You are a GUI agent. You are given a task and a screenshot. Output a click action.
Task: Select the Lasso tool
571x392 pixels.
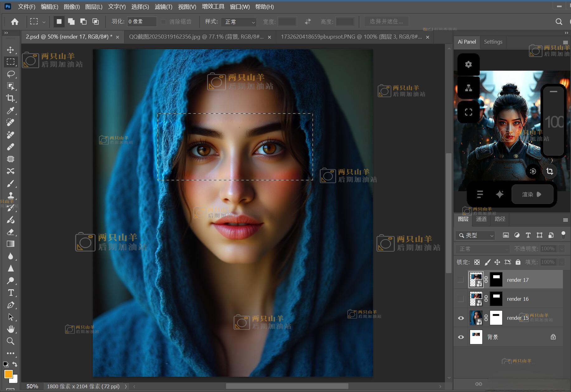tap(10, 74)
